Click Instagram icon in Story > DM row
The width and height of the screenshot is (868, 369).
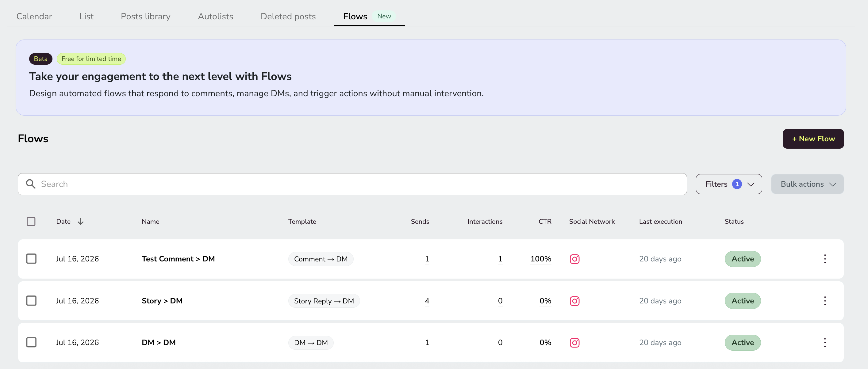tap(574, 301)
